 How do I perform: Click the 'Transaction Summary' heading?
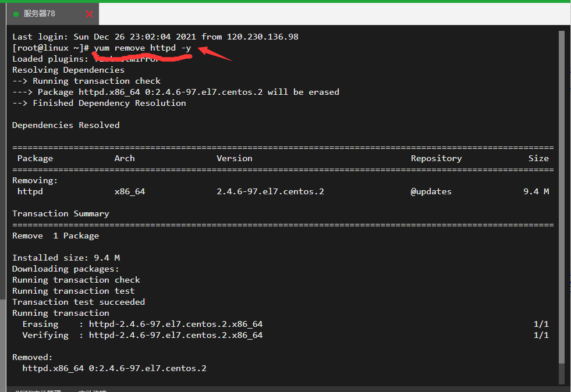pyautogui.click(x=61, y=213)
